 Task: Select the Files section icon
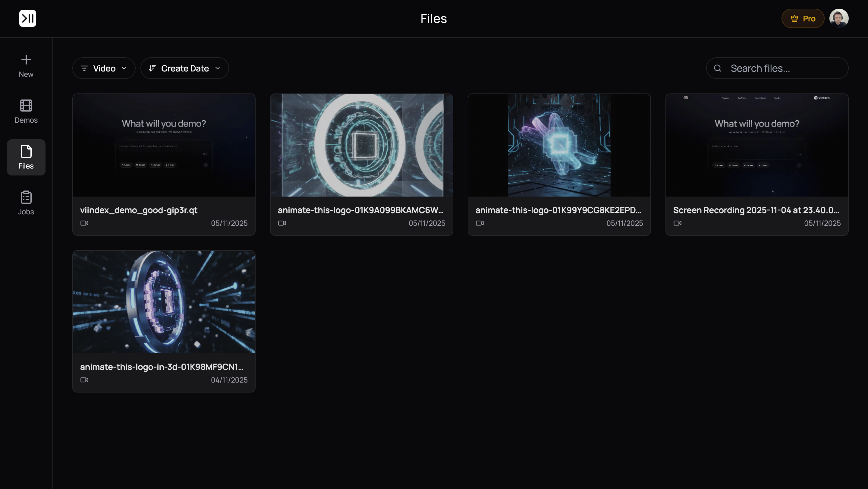coord(26,153)
